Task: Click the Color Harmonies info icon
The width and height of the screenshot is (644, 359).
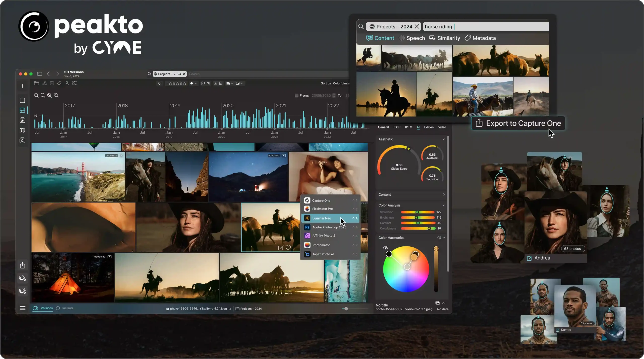Action: [439, 238]
